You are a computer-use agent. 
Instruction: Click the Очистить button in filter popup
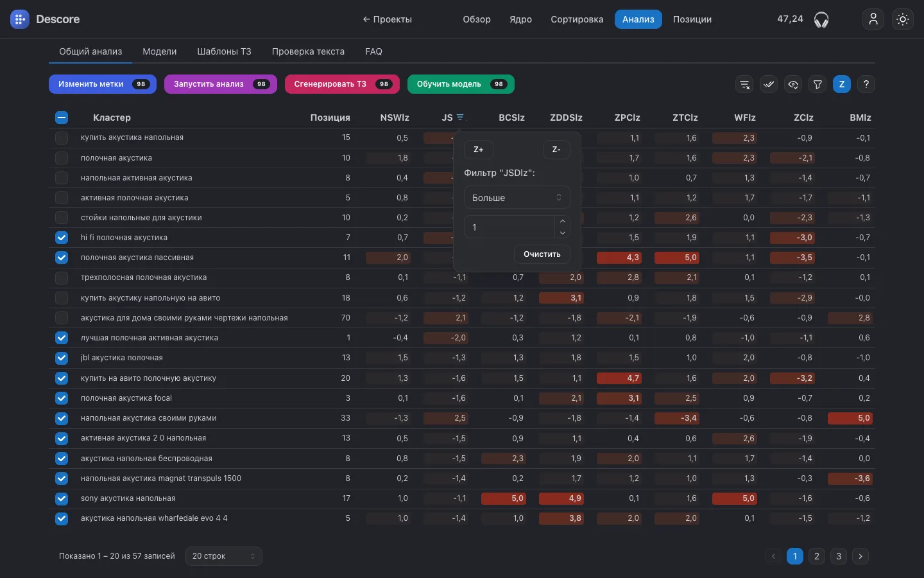coord(542,254)
